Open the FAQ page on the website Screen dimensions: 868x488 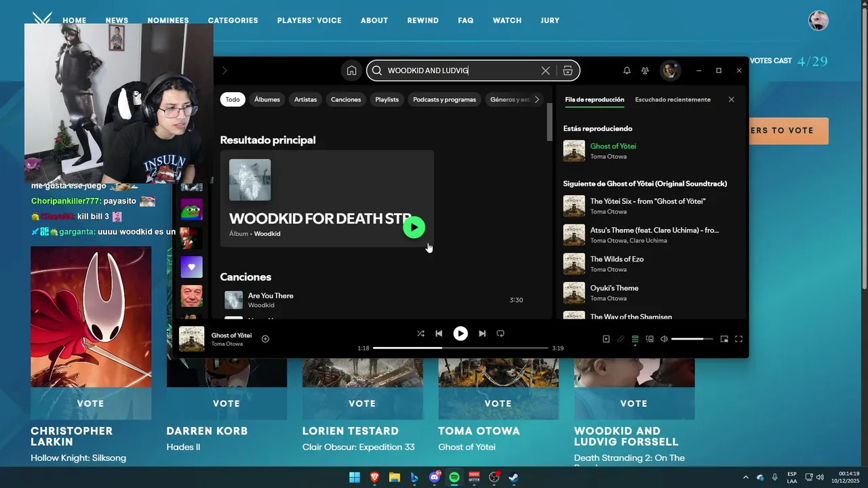coord(466,20)
